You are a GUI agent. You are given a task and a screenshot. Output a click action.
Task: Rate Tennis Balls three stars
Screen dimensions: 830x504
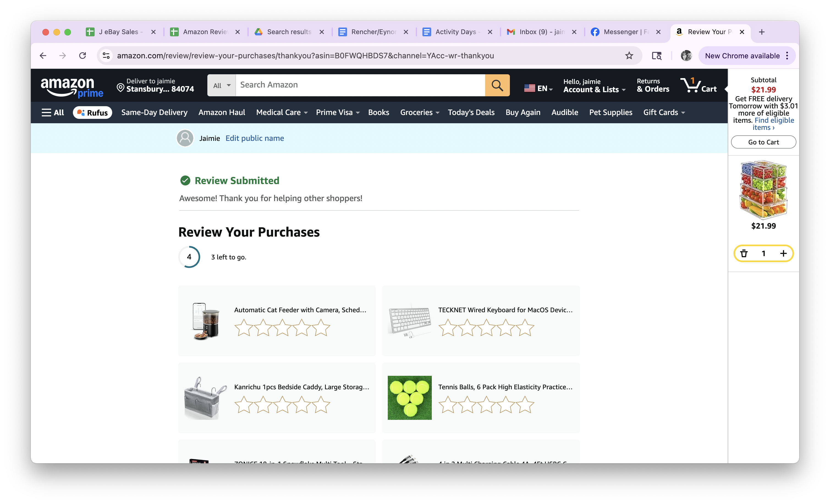pyautogui.click(x=486, y=405)
